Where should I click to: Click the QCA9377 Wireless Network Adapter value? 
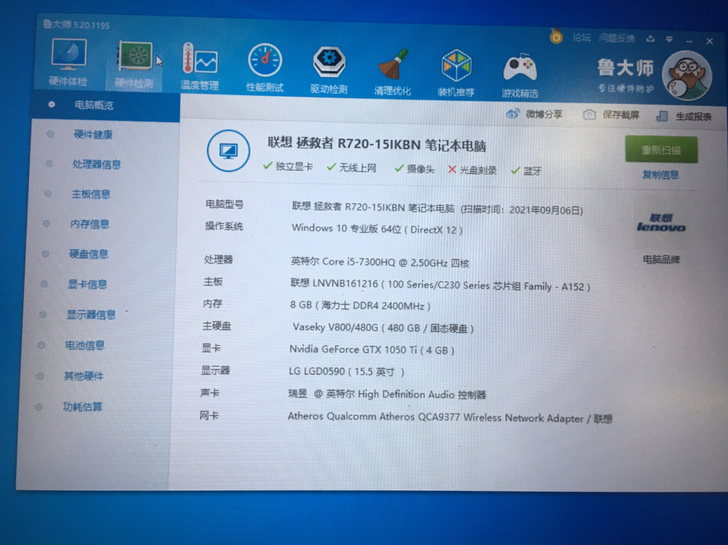(x=450, y=418)
